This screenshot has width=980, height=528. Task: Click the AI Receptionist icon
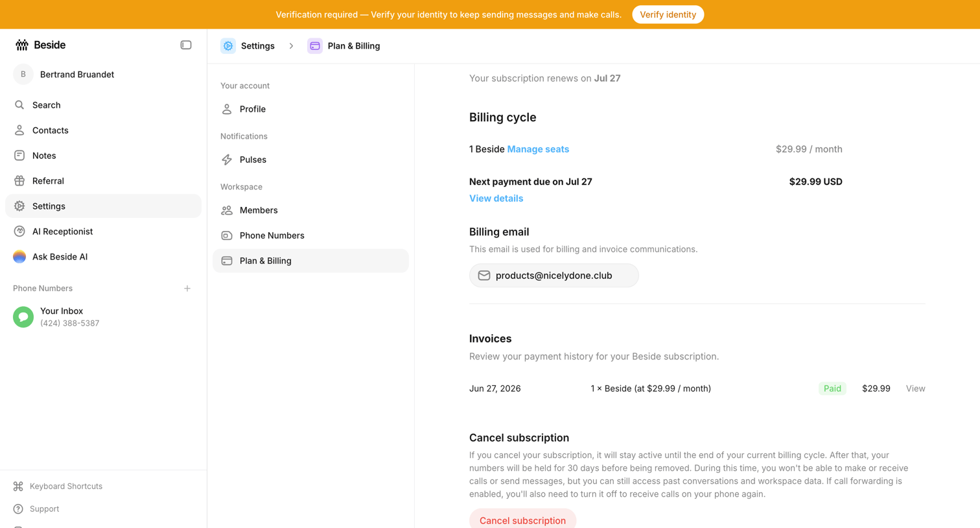click(19, 232)
